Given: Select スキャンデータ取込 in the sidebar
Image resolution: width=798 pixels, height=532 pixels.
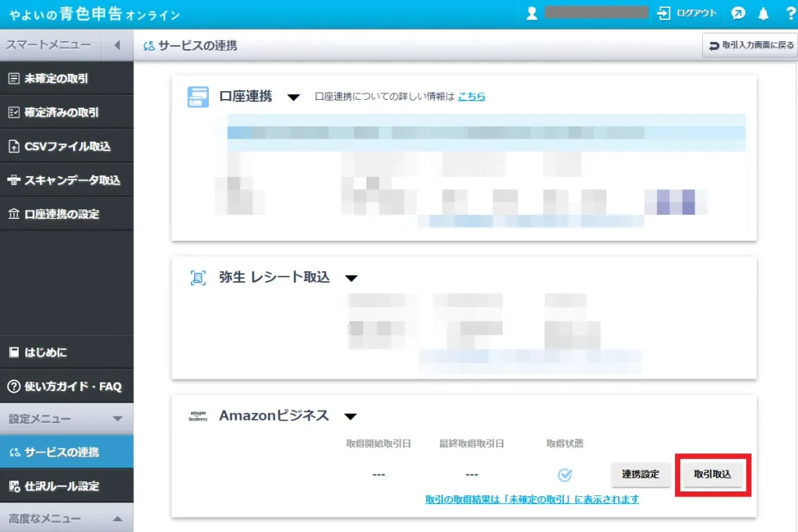Looking at the screenshot, I should point(67,180).
